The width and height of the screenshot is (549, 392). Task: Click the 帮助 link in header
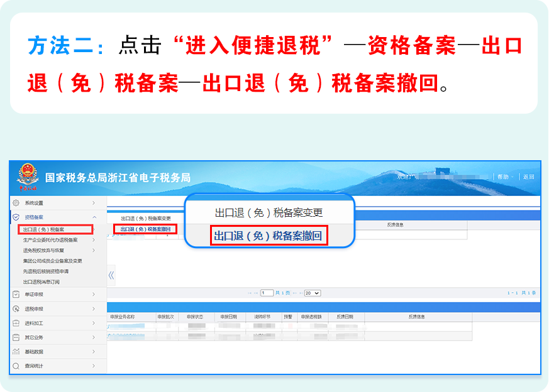[503, 177]
